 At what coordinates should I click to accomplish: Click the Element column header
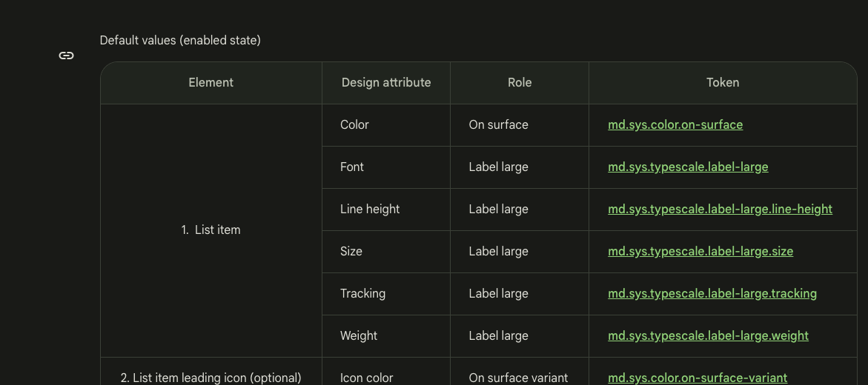211,82
